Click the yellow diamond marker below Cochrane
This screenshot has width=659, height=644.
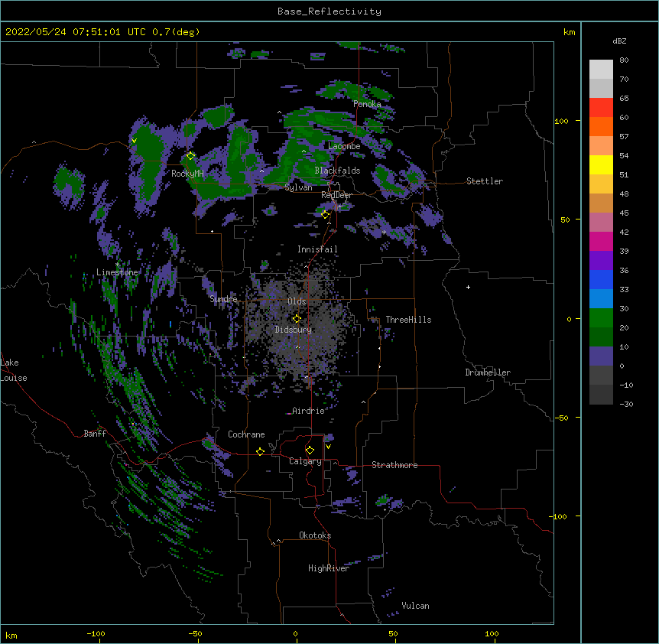tap(260, 451)
